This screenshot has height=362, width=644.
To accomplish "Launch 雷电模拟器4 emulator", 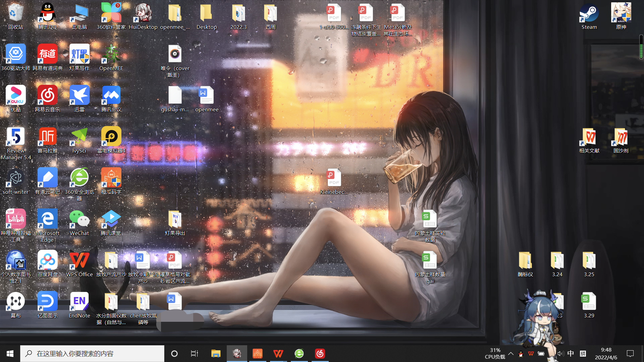I will click(111, 140).
